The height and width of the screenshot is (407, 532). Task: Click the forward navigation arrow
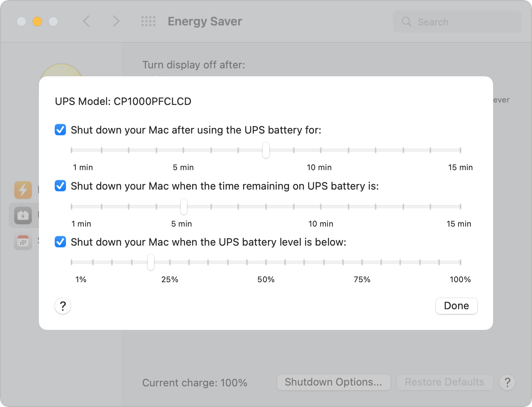pos(116,21)
